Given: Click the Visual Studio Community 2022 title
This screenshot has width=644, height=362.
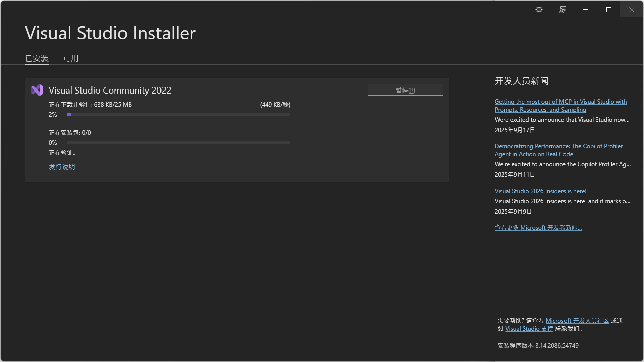Looking at the screenshot, I should coord(110,90).
